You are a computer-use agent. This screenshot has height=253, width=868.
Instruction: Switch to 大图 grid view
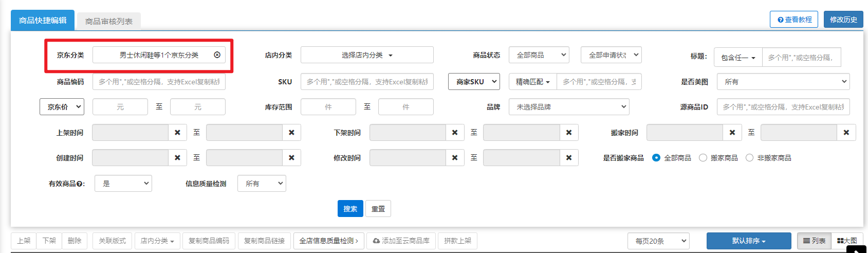pos(847,241)
